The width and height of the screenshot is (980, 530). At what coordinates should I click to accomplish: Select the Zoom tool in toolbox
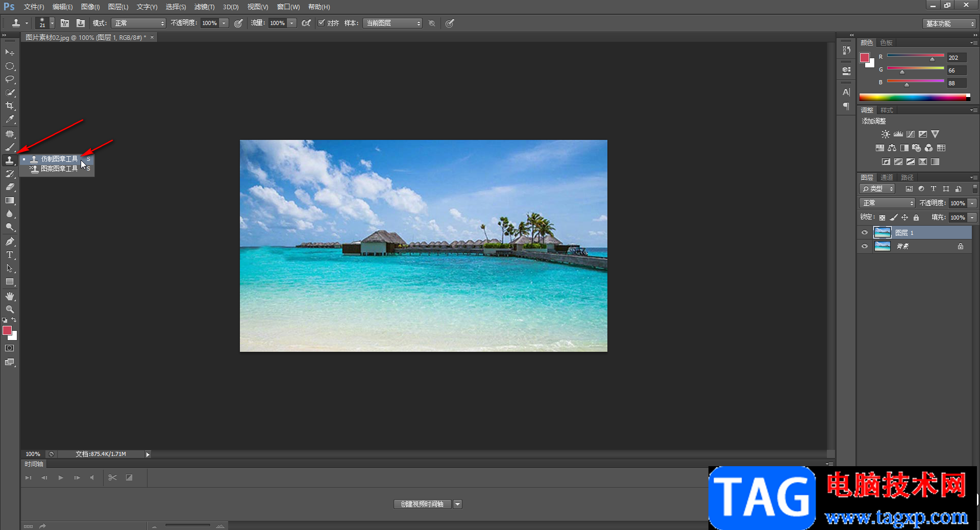10,309
